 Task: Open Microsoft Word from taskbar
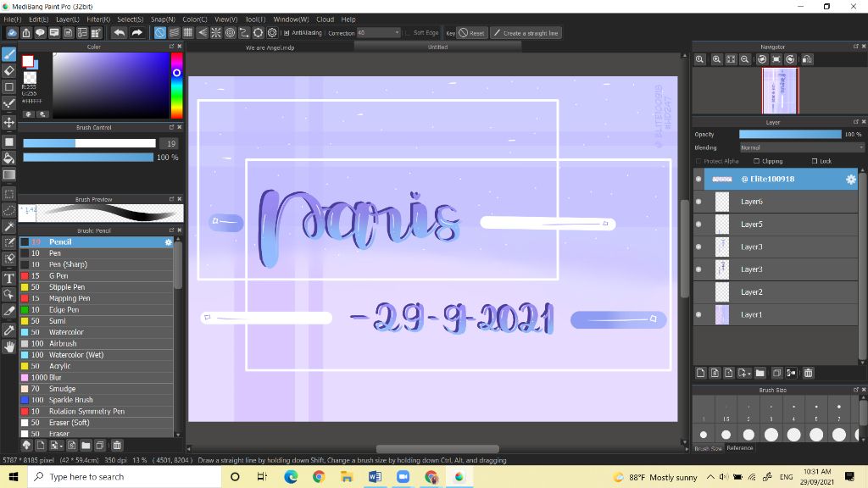(375, 476)
